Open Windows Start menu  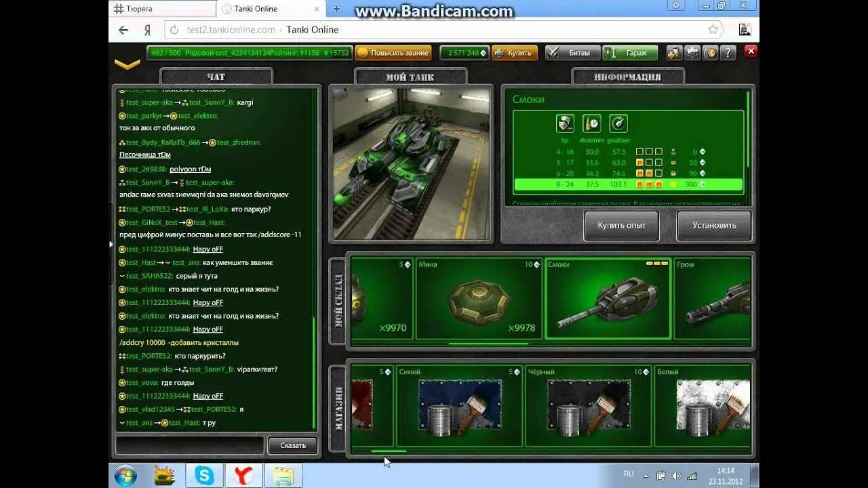pos(125,476)
